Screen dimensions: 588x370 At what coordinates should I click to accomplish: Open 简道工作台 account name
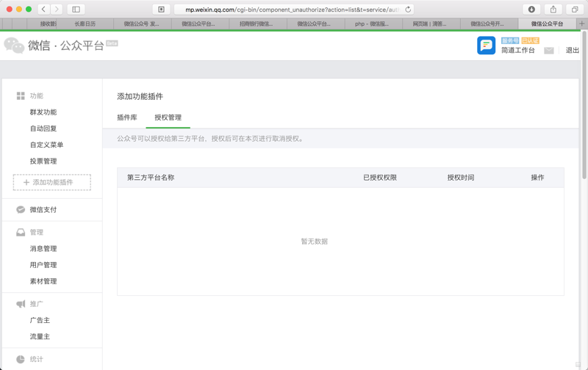click(518, 50)
